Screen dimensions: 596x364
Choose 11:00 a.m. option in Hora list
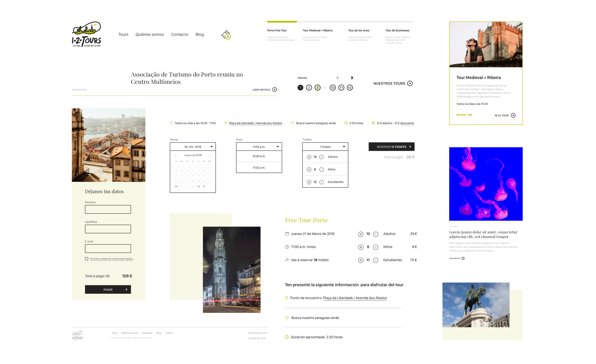(x=259, y=168)
